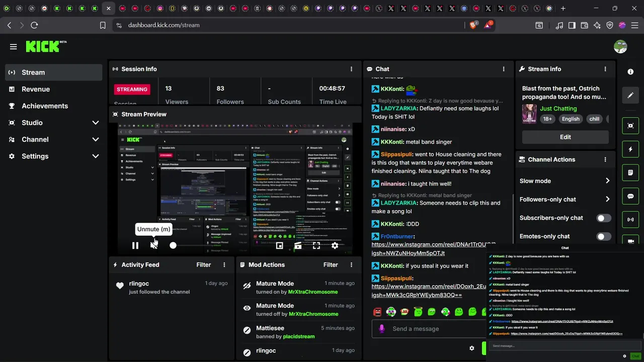Adjust the preview volume slider knob
This screenshot has height=362, width=644.
point(173,245)
